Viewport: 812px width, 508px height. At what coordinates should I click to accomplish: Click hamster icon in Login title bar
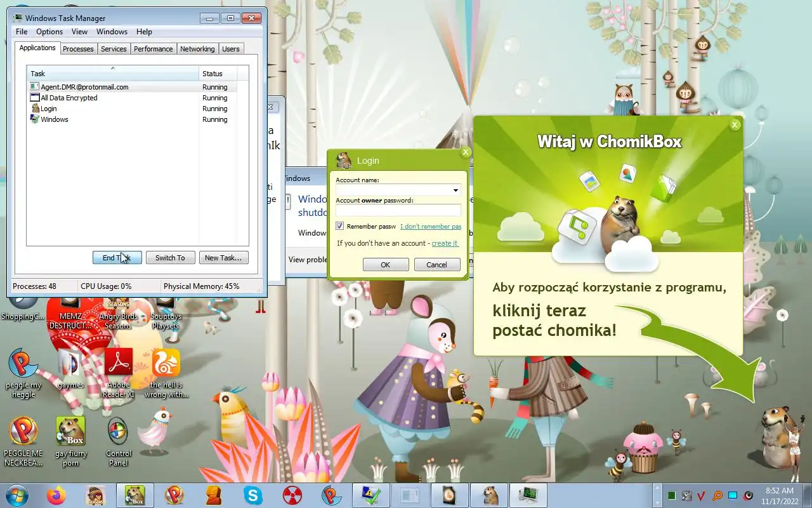click(343, 160)
